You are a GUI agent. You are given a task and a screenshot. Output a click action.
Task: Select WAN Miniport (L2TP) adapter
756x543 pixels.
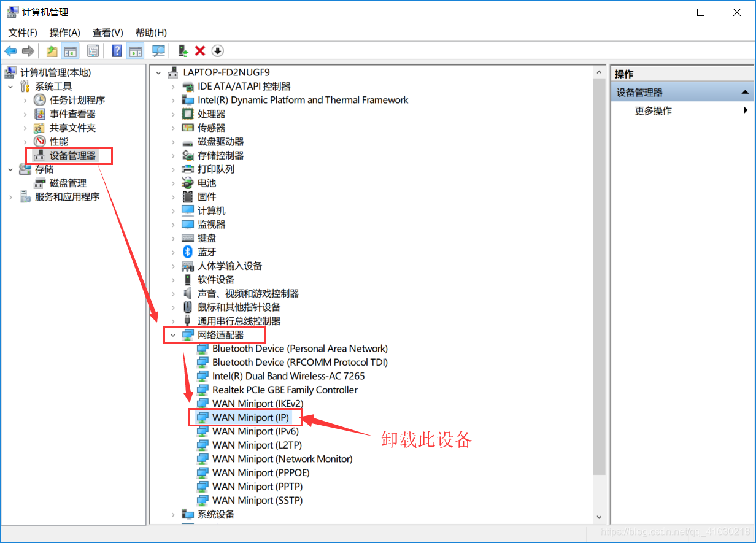pos(257,445)
